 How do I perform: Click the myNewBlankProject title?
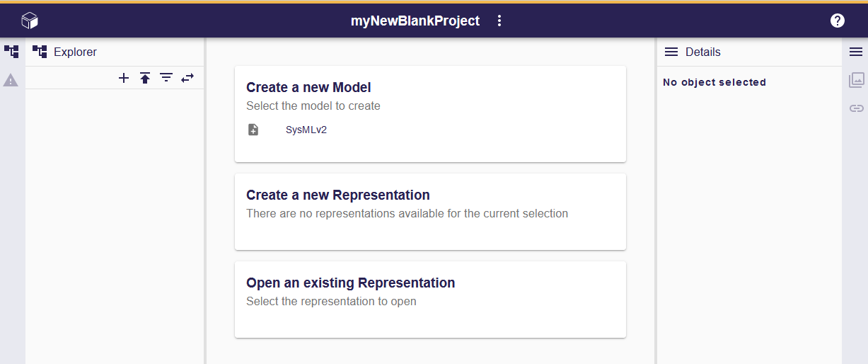[x=415, y=21]
